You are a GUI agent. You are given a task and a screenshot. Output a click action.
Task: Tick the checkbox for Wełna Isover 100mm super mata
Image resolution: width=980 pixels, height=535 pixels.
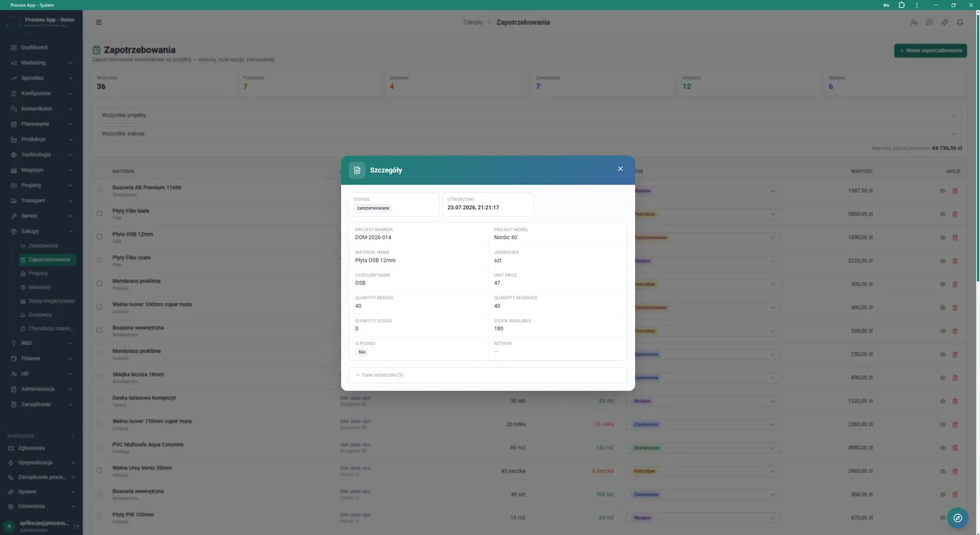[x=99, y=306]
